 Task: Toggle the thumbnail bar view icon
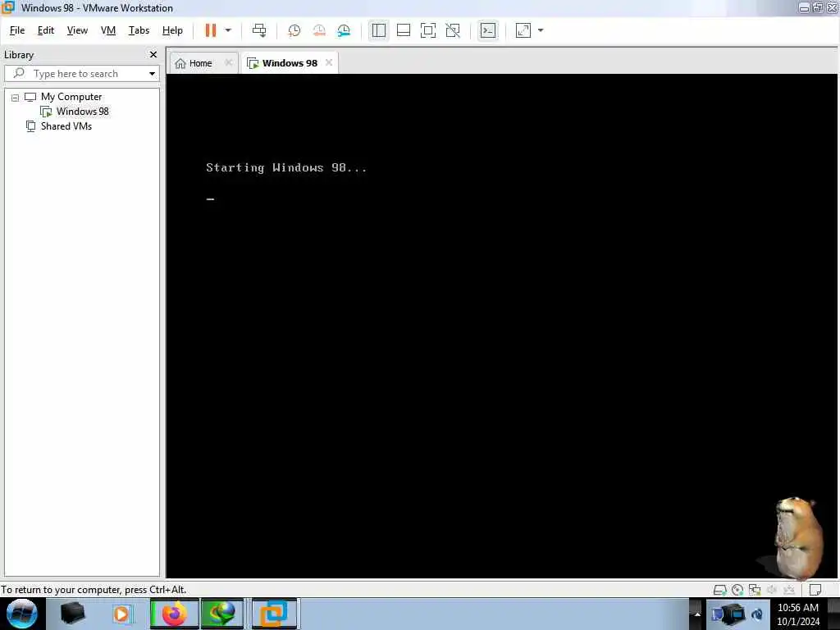pos(404,30)
